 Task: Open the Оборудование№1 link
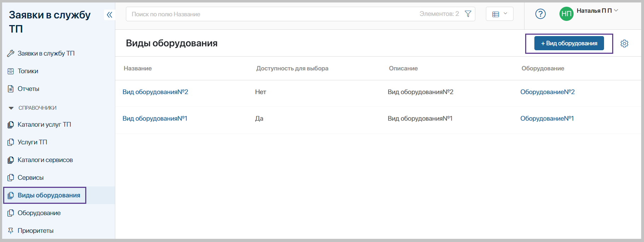coord(547,119)
